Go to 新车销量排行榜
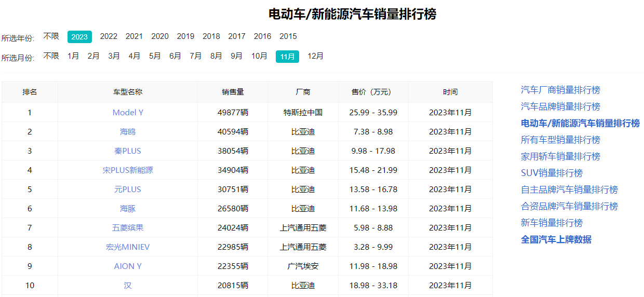644x297 pixels. 552,223
